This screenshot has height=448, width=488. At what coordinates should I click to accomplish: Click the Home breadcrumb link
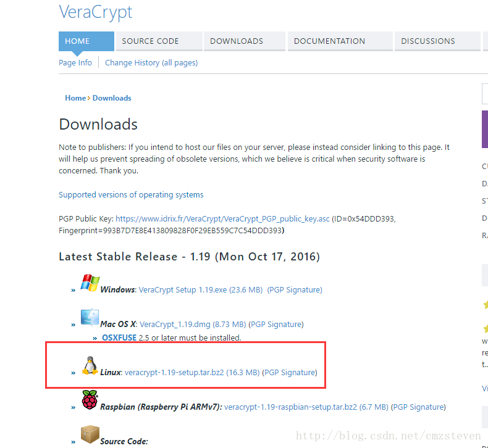[75, 98]
